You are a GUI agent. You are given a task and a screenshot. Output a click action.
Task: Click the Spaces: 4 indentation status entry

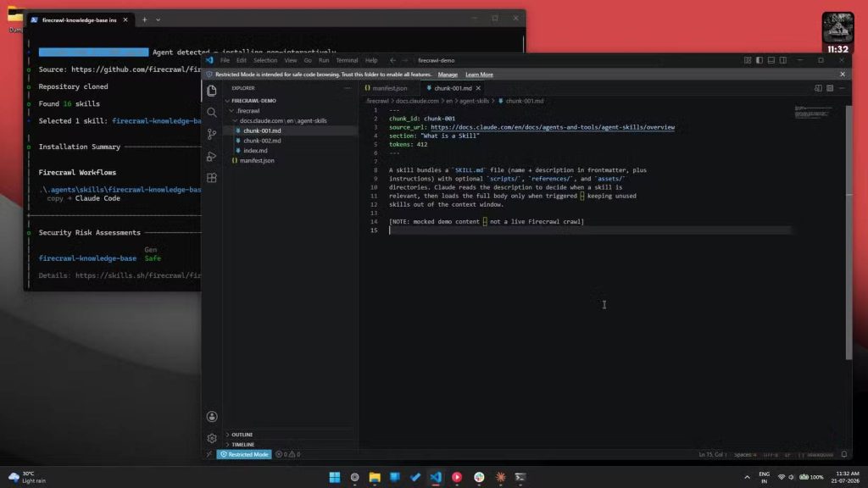(x=745, y=455)
